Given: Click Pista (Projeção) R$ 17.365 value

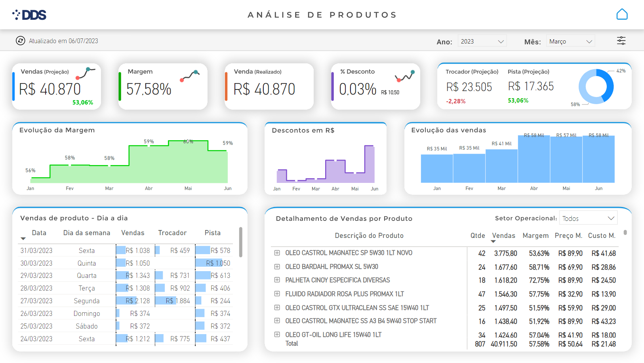Looking at the screenshot, I should [x=531, y=86].
